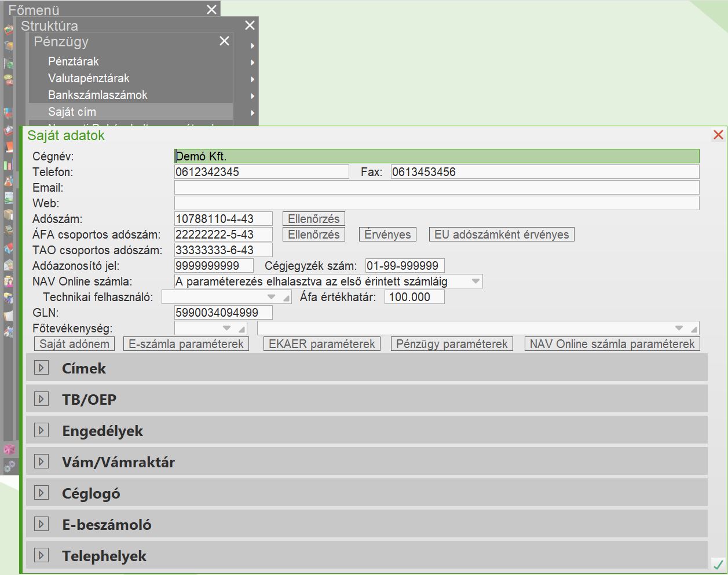Expand the Engedélyek section
This screenshot has width=728, height=575.
[x=41, y=430]
